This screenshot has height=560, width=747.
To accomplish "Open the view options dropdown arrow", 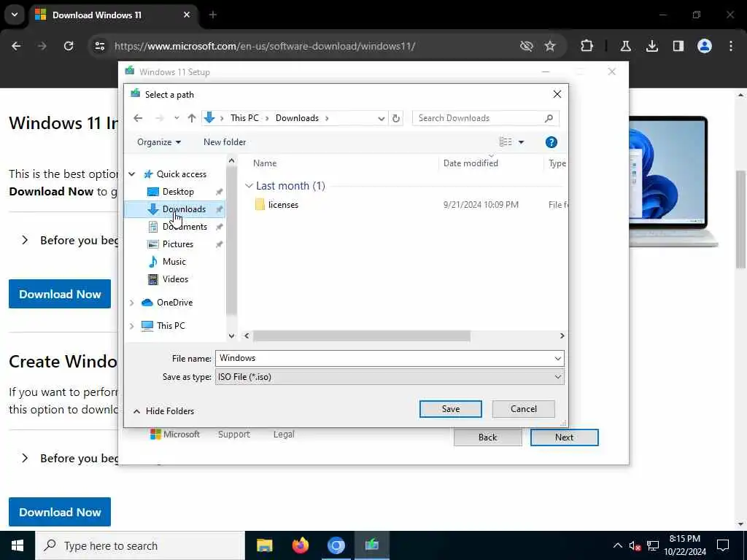I will pos(521,142).
